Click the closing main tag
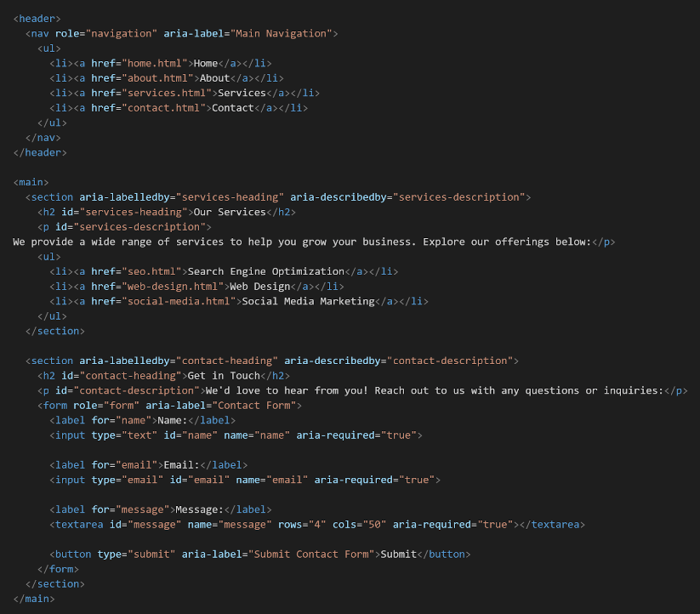The height and width of the screenshot is (614, 700). tap(34, 599)
